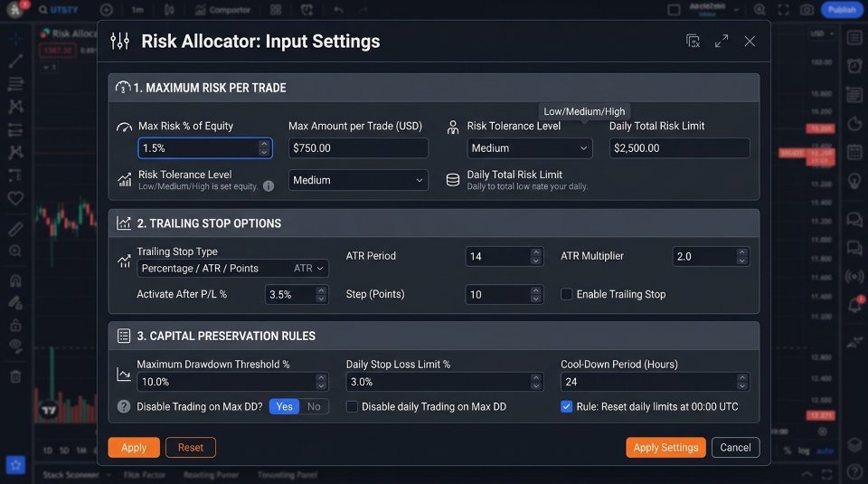Open the alerts clock icon in right sidebar

point(854,65)
